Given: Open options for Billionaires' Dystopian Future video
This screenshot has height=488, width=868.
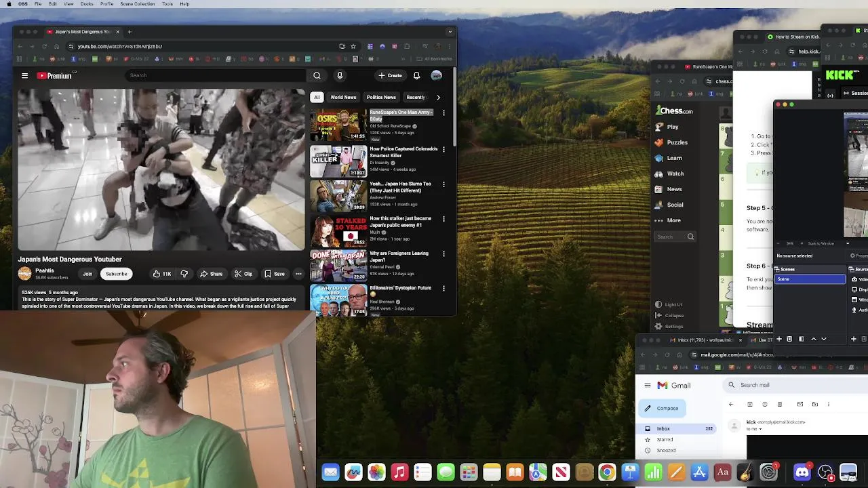Looking at the screenshot, I should tap(443, 288).
